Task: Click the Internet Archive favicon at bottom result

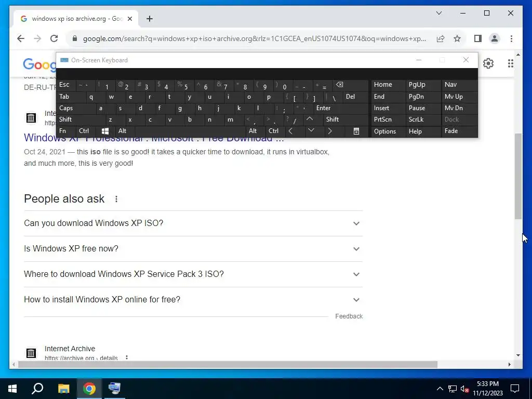Action: 31,353
